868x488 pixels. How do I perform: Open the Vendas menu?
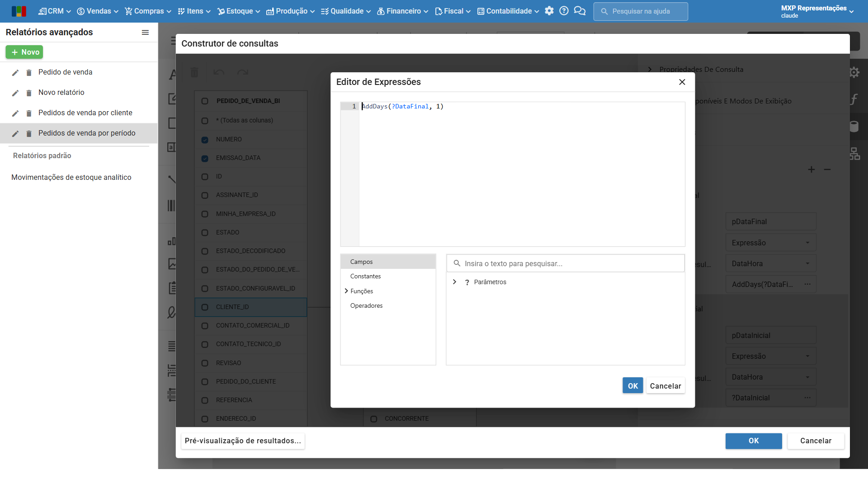coord(98,11)
